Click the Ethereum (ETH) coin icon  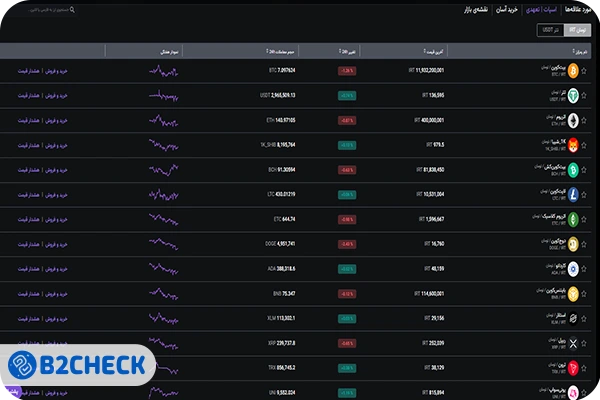click(573, 120)
